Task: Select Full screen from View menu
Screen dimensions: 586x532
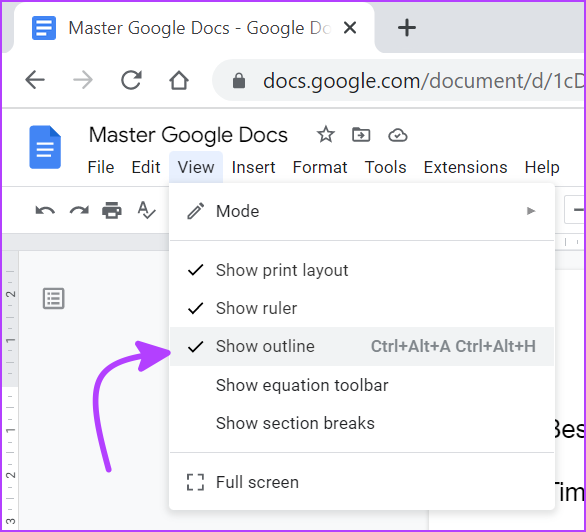Action: (x=361, y=482)
